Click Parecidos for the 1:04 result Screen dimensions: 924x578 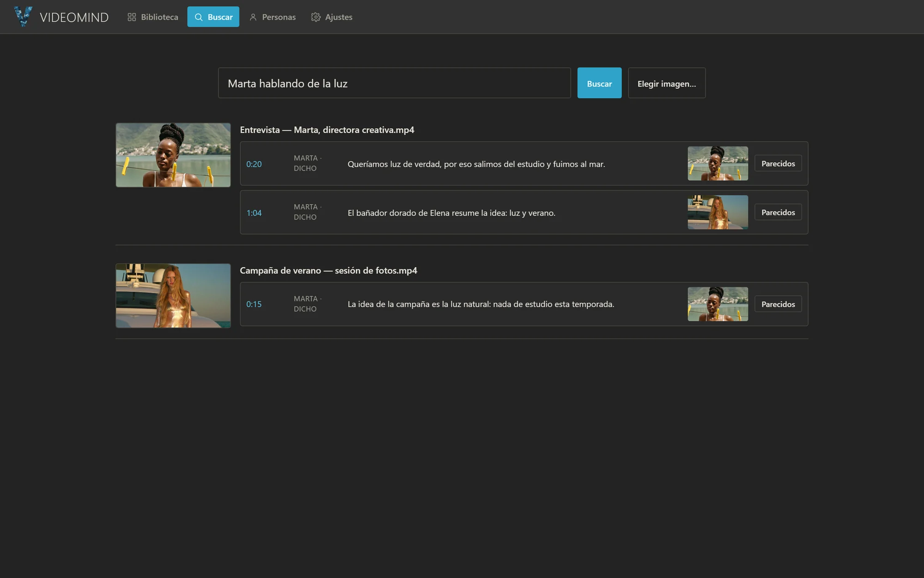778,213
